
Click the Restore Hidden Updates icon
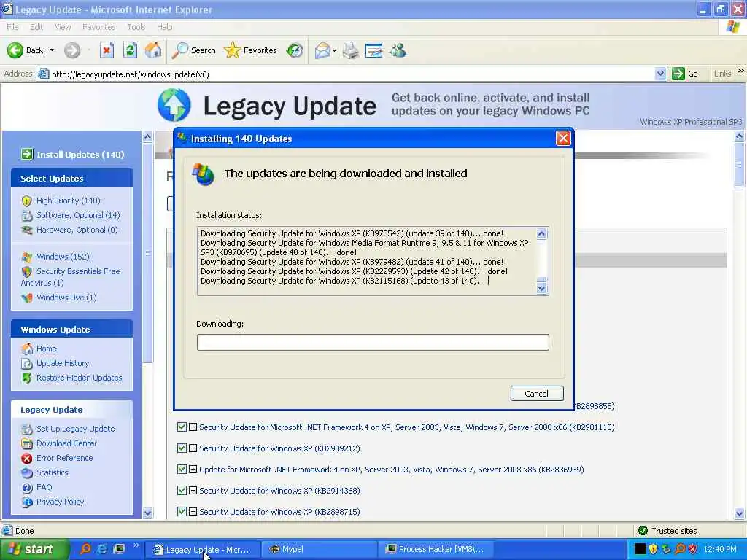click(x=27, y=378)
